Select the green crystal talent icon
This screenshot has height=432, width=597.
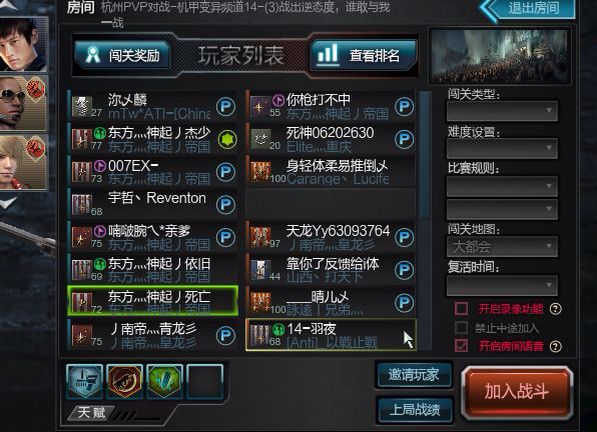(x=164, y=381)
